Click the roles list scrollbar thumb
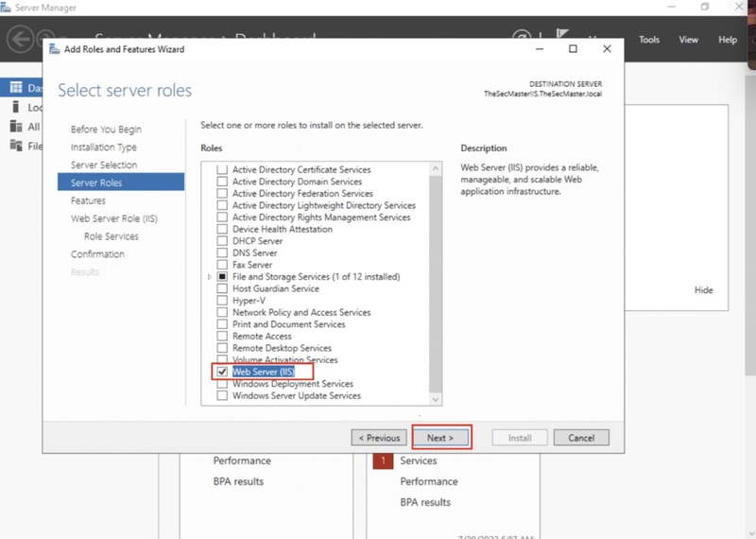Viewport: 756px width, 539px height. click(436, 284)
